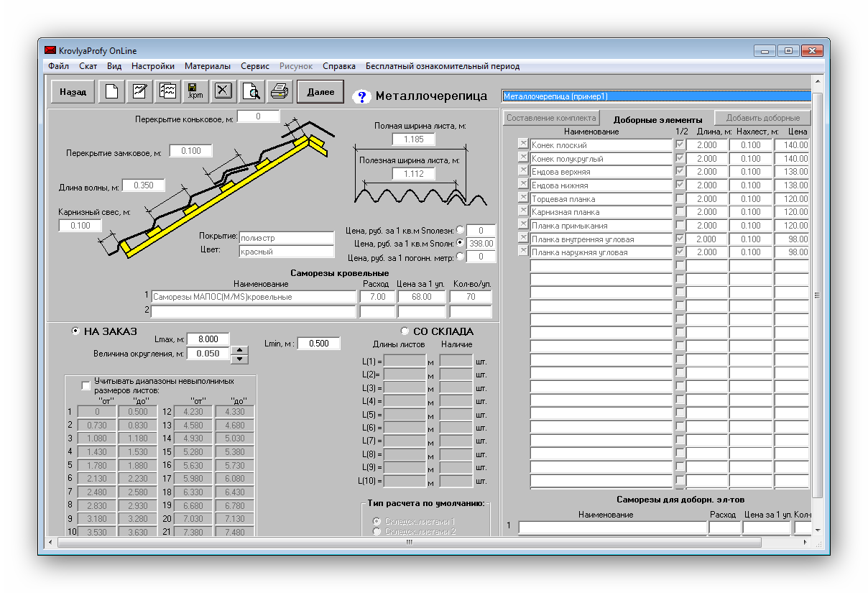Select the НА ЗАКАЗ radio button
Image resolution: width=868 pixels, height=593 pixels.
[x=75, y=331]
